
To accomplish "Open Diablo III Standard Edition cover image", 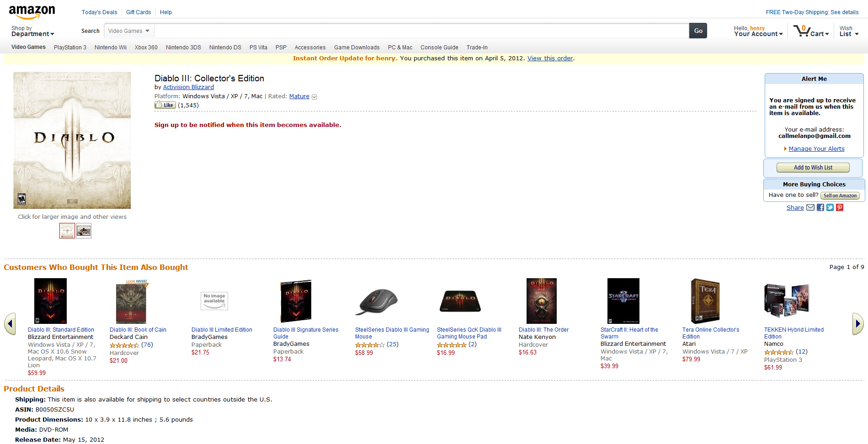I will pyautogui.click(x=51, y=301).
